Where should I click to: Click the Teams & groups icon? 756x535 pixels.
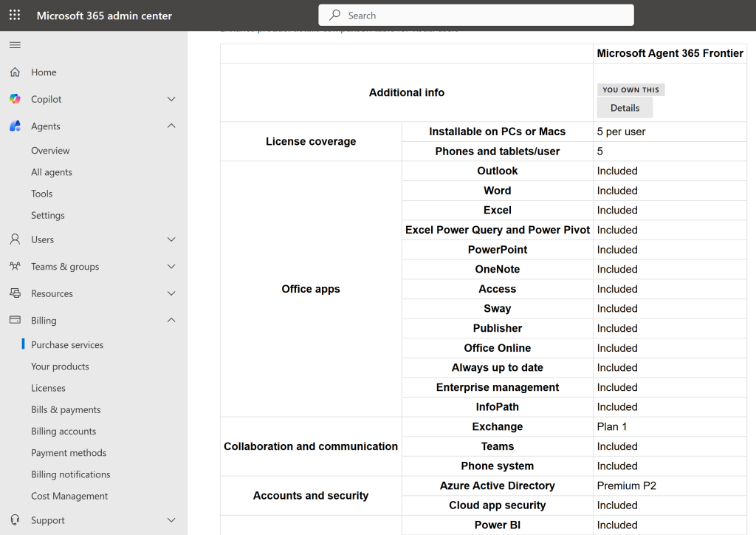[15, 267]
